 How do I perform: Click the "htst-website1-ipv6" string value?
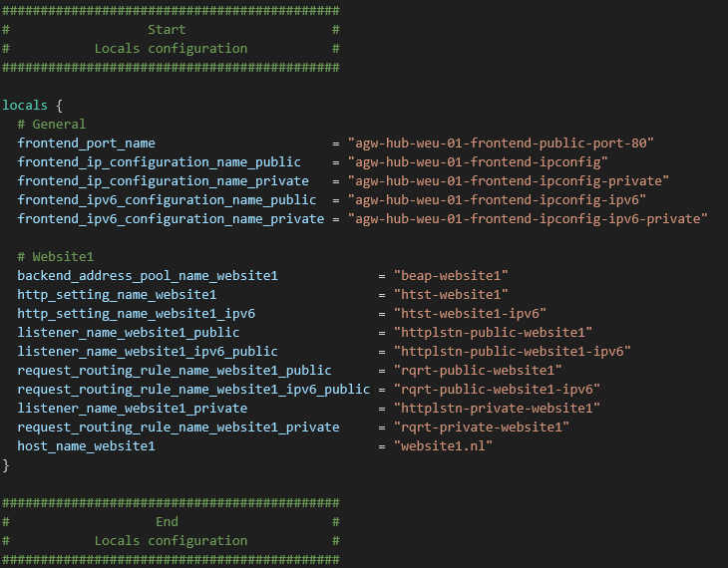470,313
